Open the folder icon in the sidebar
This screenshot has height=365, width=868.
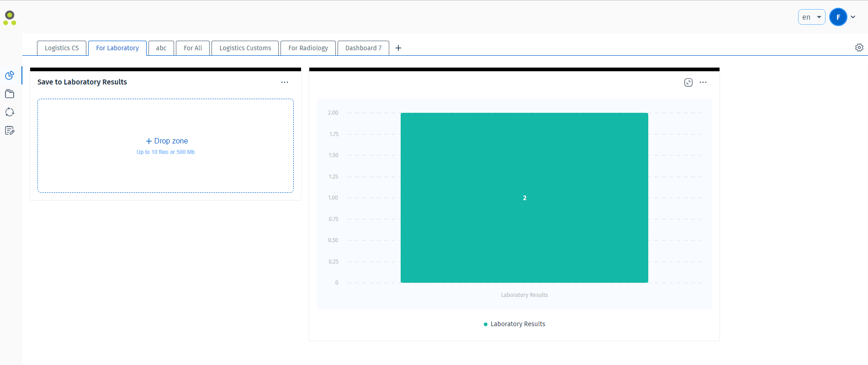[x=10, y=94]
